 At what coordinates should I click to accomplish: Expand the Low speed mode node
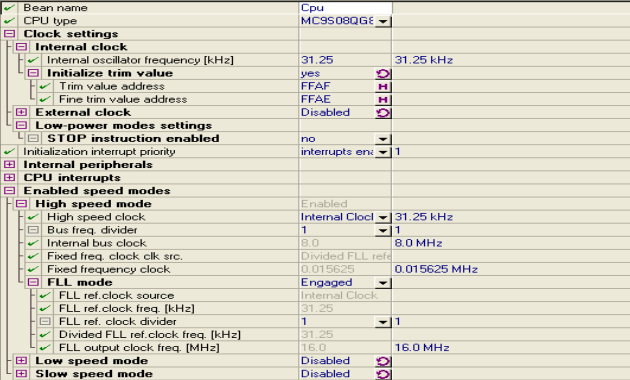21,361
